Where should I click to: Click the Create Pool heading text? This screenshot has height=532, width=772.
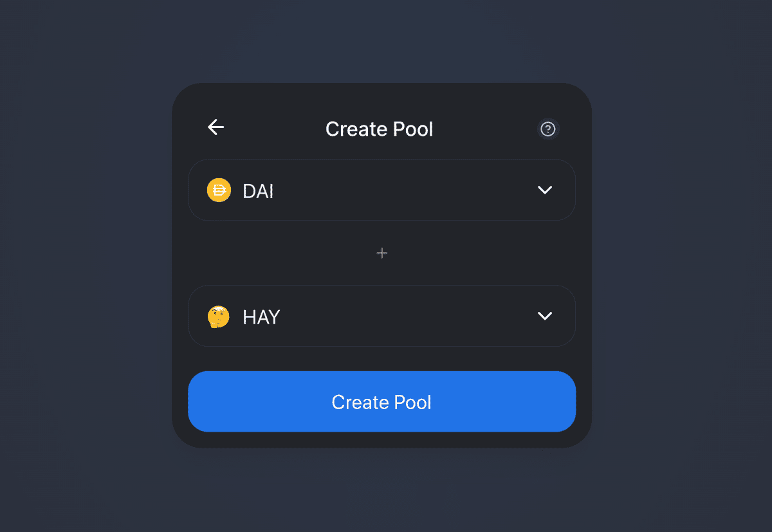(379, 129)
